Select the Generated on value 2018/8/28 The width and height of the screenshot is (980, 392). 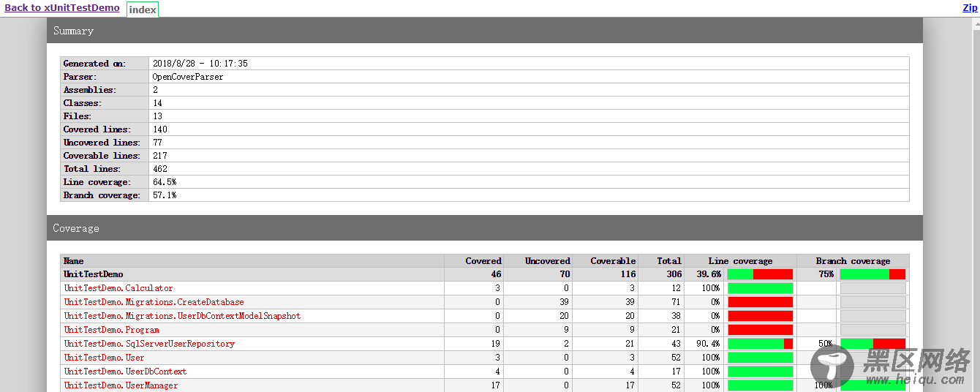[200, 64]
